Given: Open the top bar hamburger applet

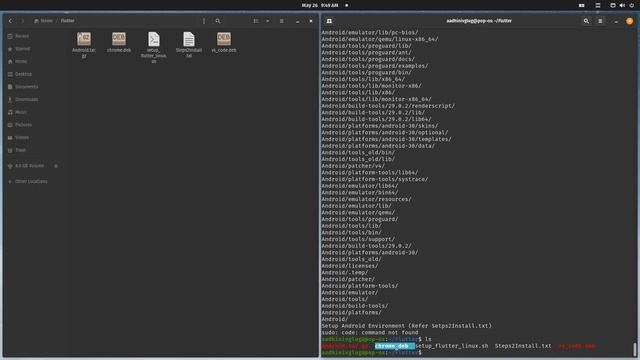Looking at the screenshot, I should [598, 5].
